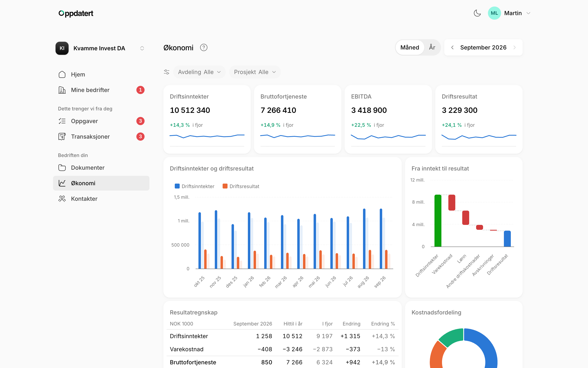Click Varekostnad row in Resultatregnskap table
588x368 pixels.
[x=282, y=349]
